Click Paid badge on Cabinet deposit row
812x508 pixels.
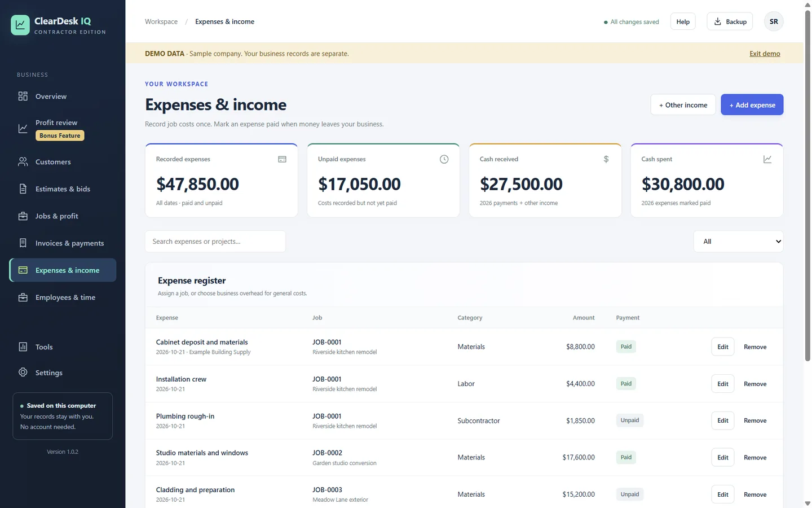pyautogui.click(x=626, y=347)
